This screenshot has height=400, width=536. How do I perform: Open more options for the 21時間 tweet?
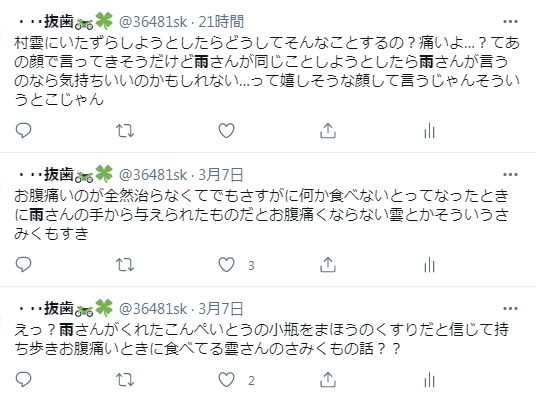510,22
